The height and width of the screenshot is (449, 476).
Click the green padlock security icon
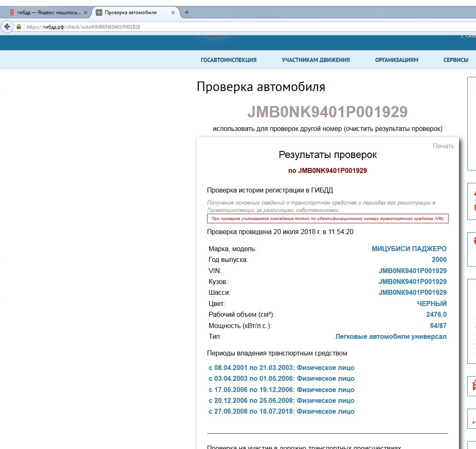coord(19,27)
